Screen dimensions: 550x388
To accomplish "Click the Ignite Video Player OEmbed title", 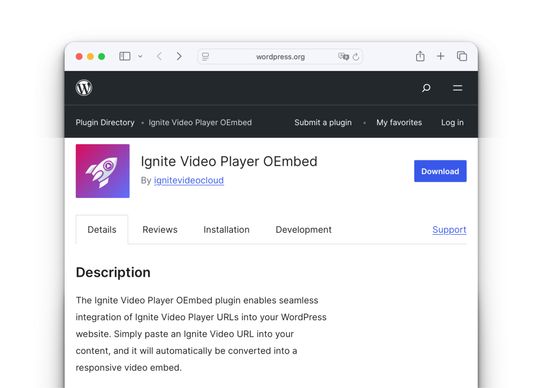I will point(229,161).
